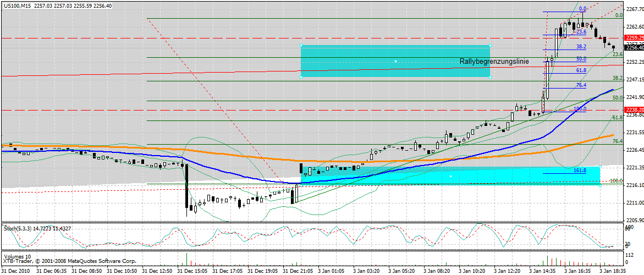Click the blue 161.8 Fibonacci level label
644x275 pixels.
pos(580,170)
